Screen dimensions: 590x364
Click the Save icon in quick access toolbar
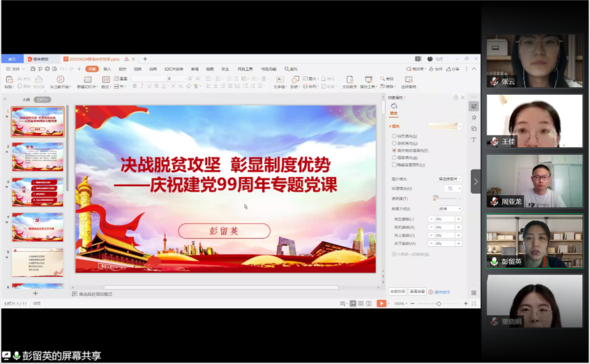31,69
